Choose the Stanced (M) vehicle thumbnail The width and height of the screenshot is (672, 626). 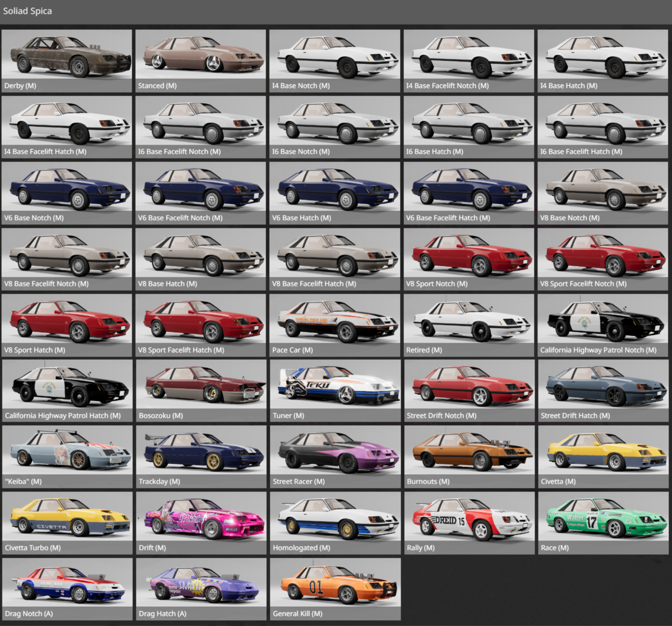coord(201,61)
